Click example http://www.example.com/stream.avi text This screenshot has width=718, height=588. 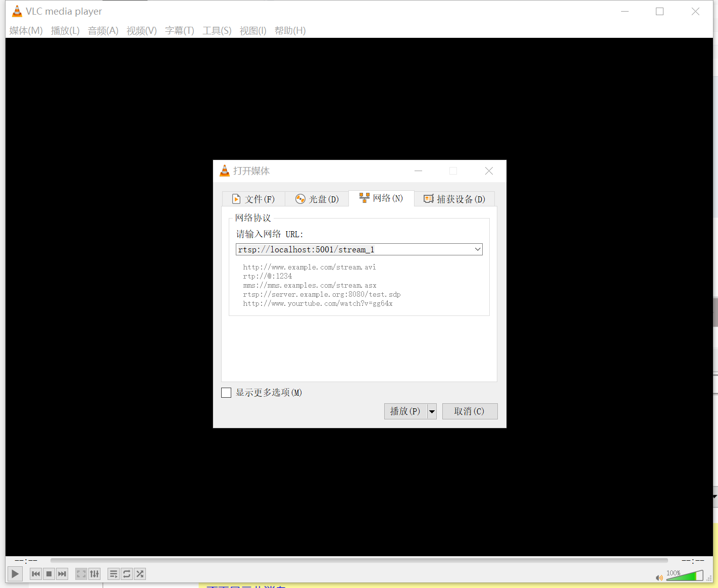click(310, 267)
